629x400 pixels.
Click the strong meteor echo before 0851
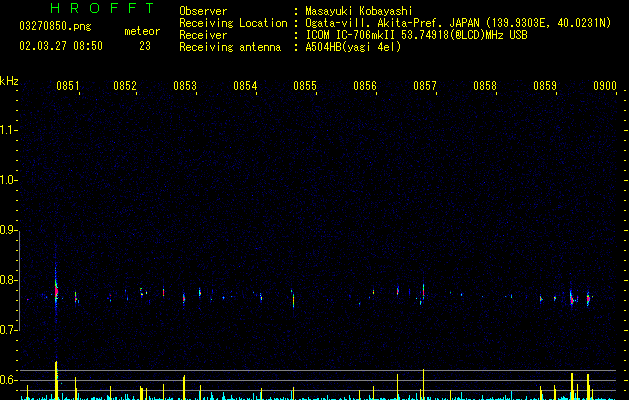click(x=56, y=291)
